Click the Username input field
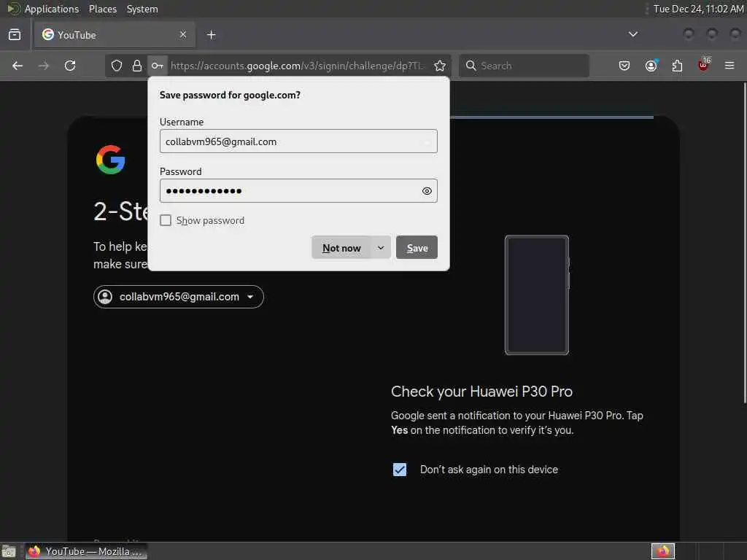This screenshot has width=747, height=560. [298, 141]
